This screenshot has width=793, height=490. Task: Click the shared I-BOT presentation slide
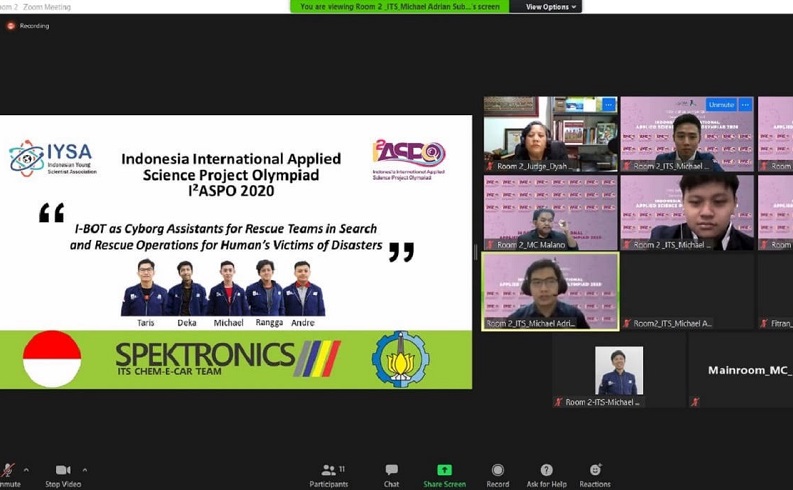pos(236,251)
